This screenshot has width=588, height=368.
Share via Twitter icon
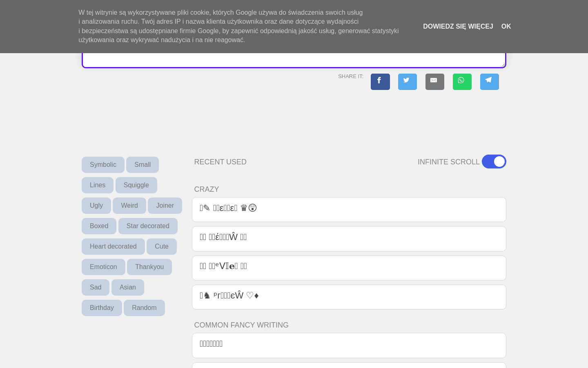pyautogui.click(x=407, y=81)
